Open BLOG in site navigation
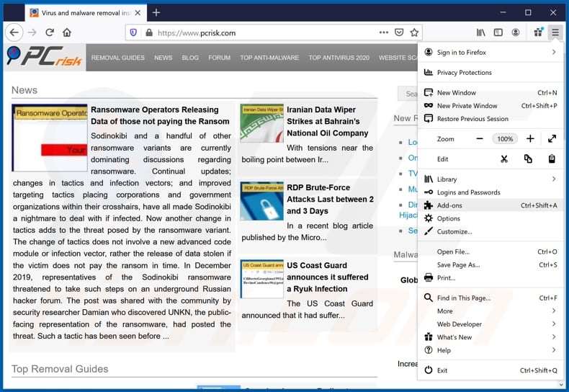569x392 pixels. tap(190, 58)
